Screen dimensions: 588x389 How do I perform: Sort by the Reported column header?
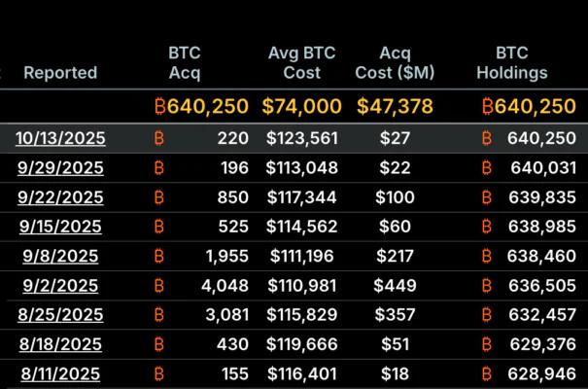pyautogui.click(x=60, y=73)
